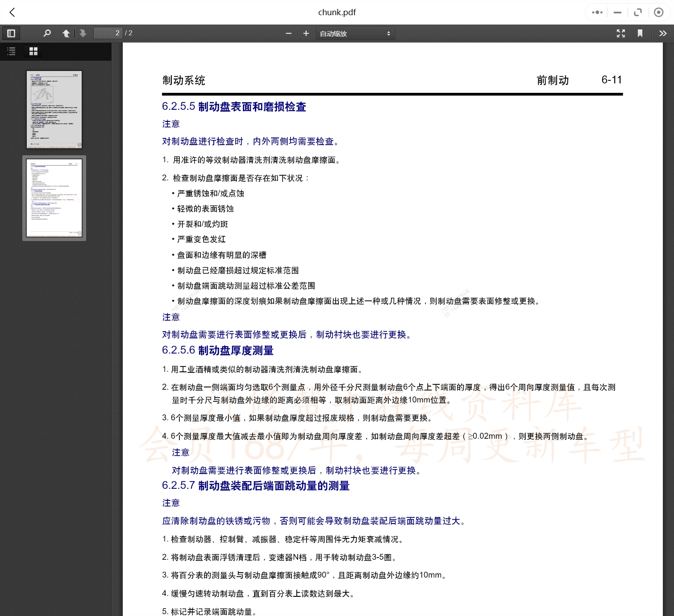Zoom in using the plus button

point(306,33)
